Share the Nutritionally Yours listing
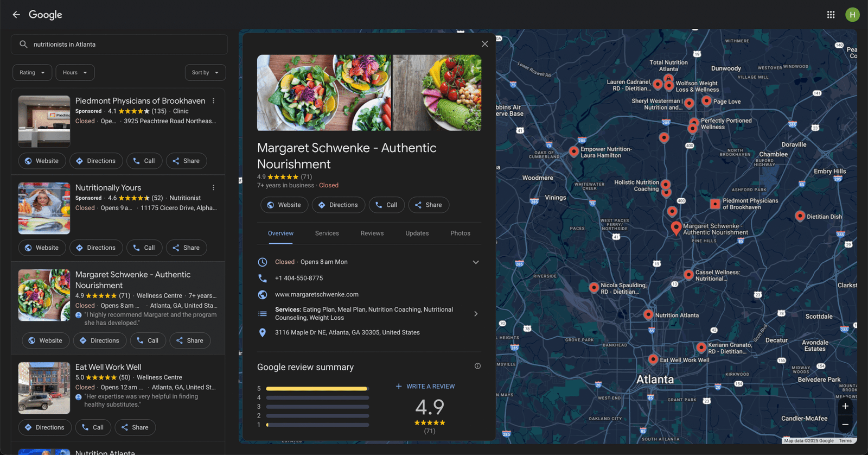The width and height of the screenshot is (868, 455). click(x=186, y=248)
